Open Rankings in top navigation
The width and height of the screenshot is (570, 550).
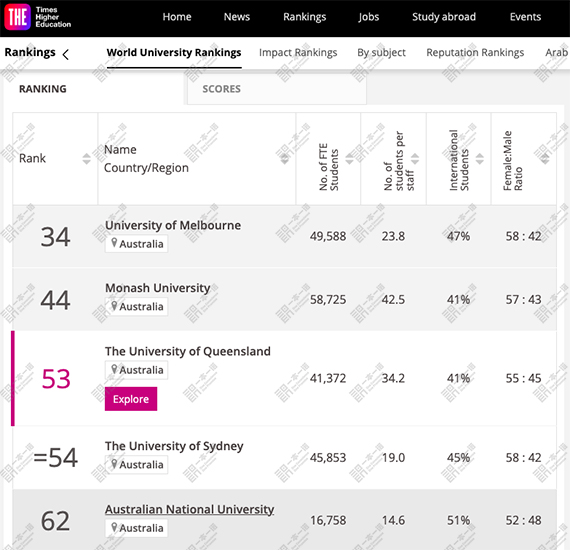point(305,17)
